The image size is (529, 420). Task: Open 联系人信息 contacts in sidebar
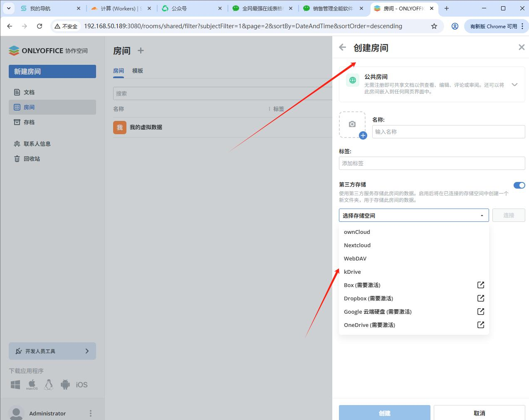tap(52, 144)
